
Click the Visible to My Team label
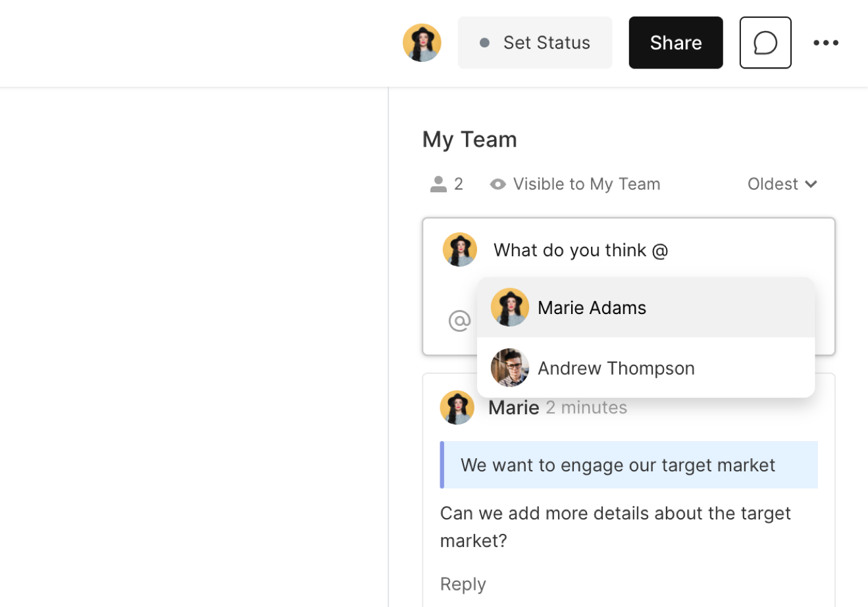[x=586, y=184]
